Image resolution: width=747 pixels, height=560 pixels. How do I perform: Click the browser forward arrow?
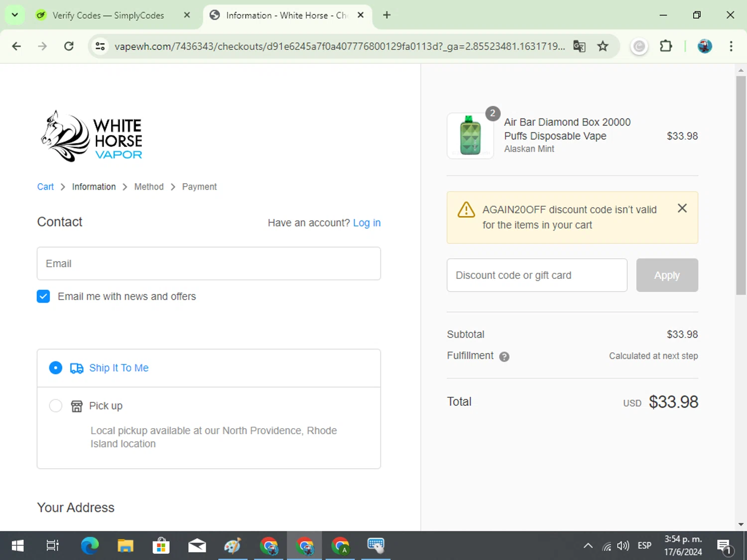pos(42,46)
